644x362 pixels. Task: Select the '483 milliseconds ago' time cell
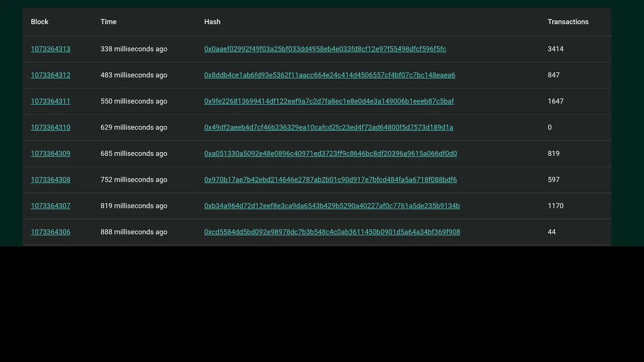(x=134, y=75)
